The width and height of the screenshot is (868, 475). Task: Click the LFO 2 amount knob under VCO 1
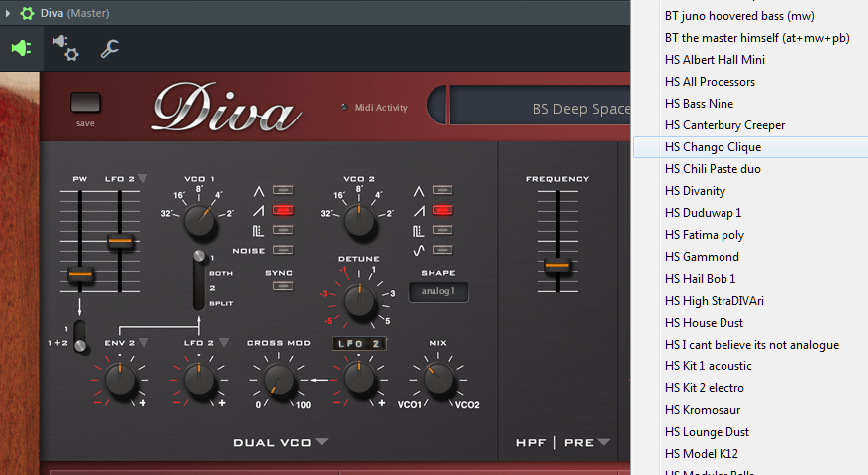(x=199, y=380)
